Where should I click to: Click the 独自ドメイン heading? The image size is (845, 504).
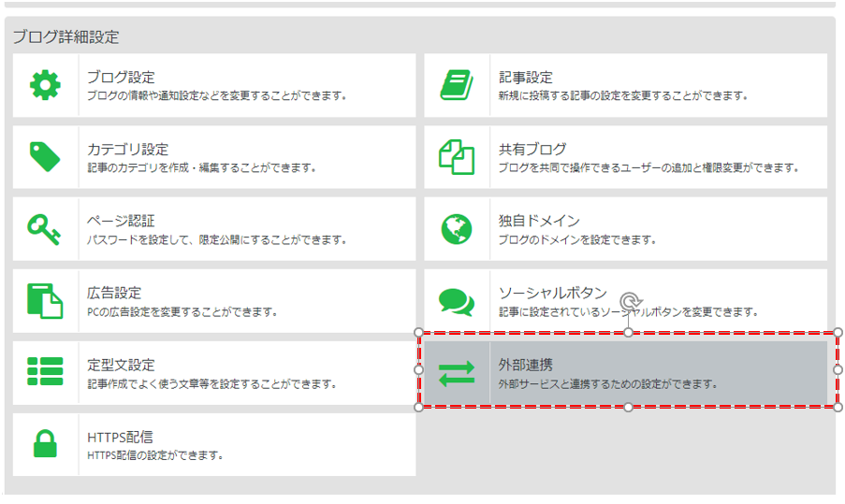coord(538,222)
